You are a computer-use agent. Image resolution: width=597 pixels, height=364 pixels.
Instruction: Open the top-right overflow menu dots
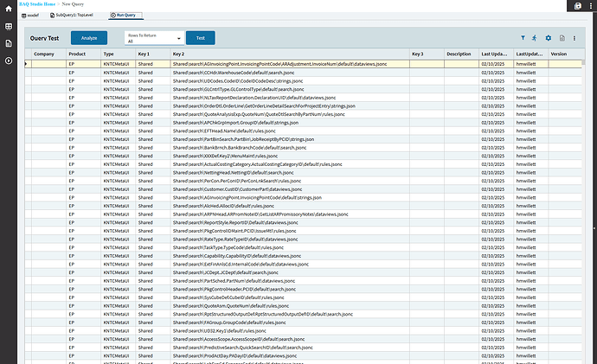pyautogui.click(x=591, y=6)
